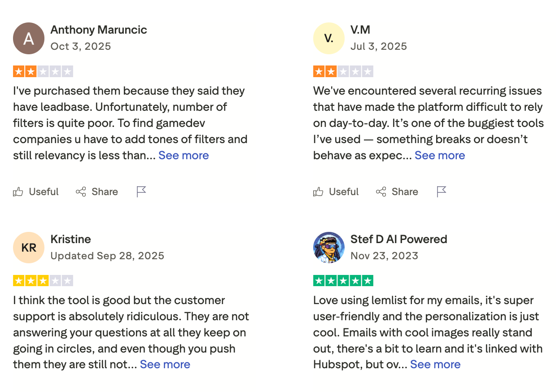Click the thumbs-up icon on V.M's review
Image resolution: width=560 pixels, height=392 pixels.
click(318, 192)
